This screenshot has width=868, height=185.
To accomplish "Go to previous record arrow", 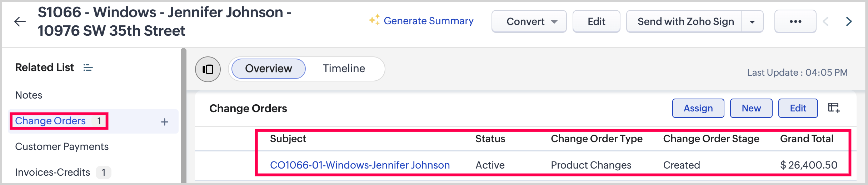I will pos(826,22).
